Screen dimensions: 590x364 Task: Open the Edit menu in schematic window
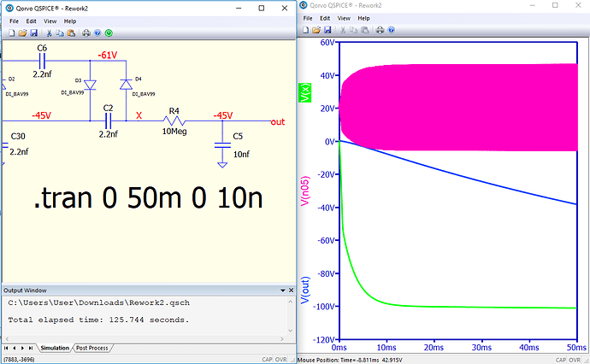click(31, 21)
